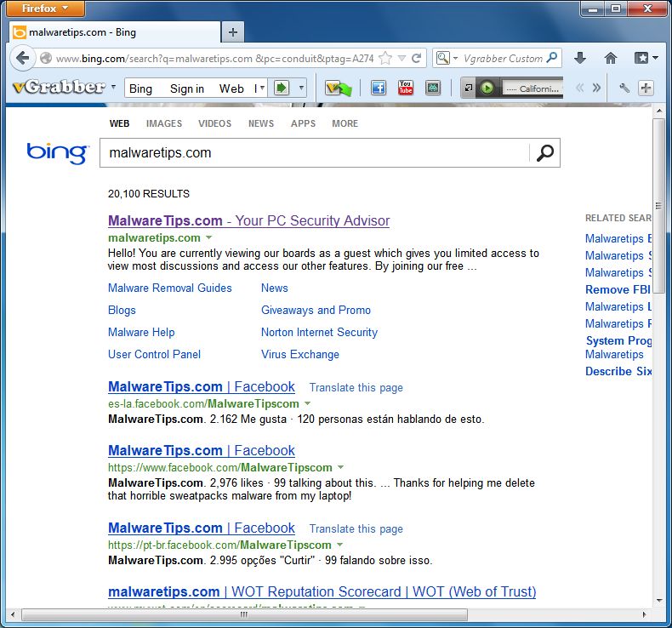Open the User Control Panel sublink

pos(154,354)
